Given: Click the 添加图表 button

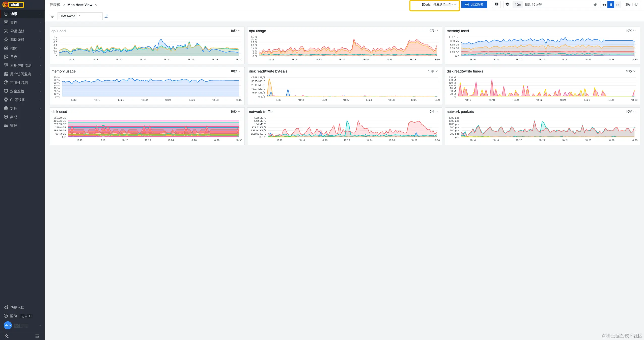Looking at the screenshot, I should (x=474, y=5).
